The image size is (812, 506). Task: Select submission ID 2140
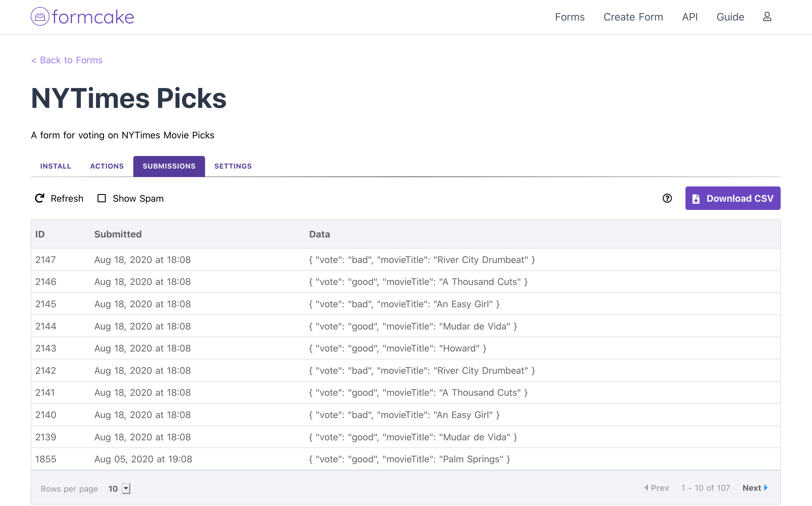coord(46,415)
